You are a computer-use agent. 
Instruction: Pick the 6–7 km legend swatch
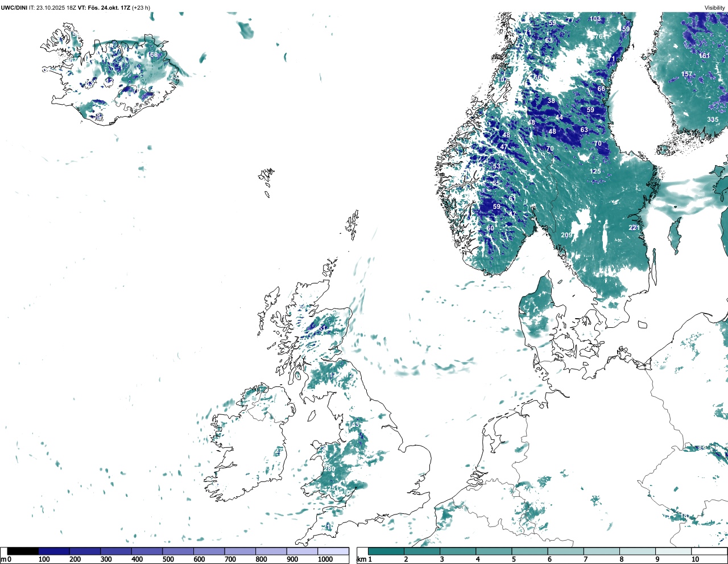pyautogui.click(x=565, y=551)
